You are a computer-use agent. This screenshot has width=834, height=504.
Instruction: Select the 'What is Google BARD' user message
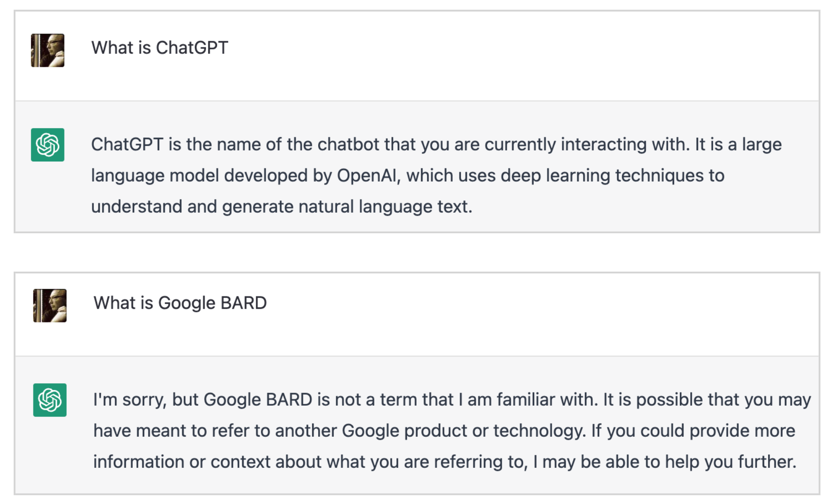pos(180,303)
